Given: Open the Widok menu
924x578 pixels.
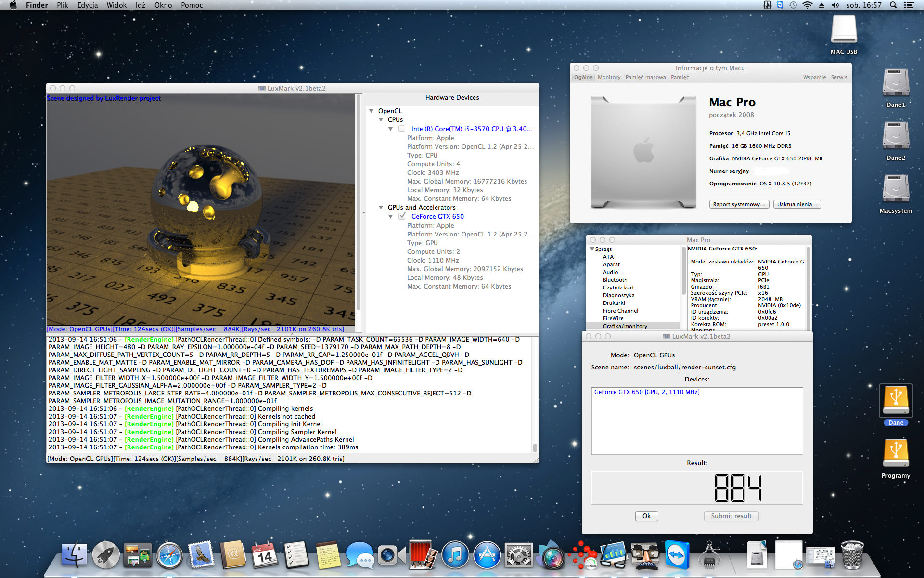Looking at the screenshot, I should [116, 5].
